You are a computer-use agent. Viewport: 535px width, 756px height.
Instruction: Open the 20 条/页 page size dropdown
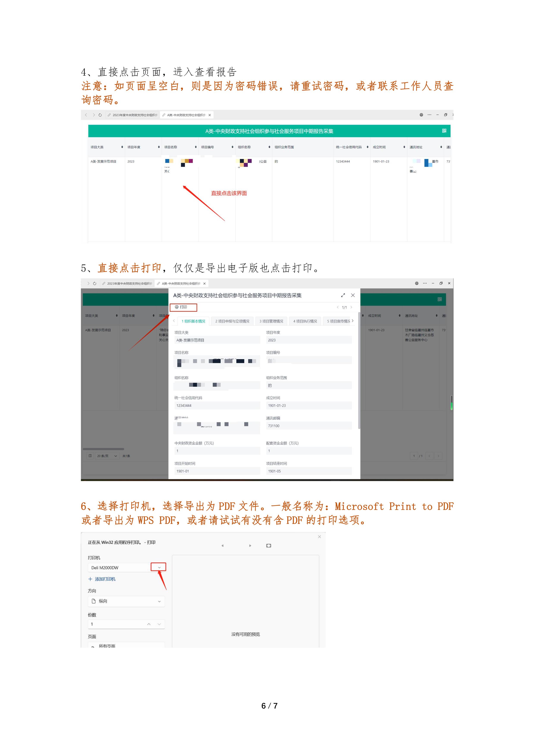107,456
